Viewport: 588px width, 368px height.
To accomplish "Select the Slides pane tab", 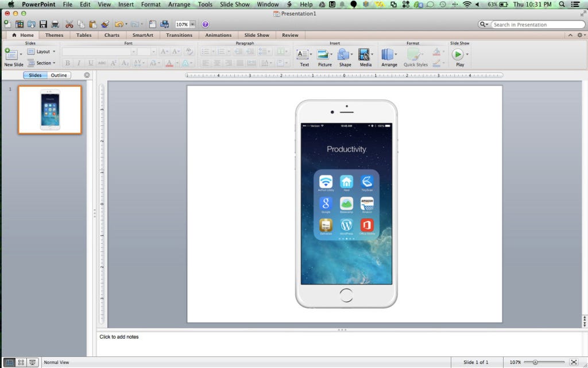I will click(x=35, y=75).
